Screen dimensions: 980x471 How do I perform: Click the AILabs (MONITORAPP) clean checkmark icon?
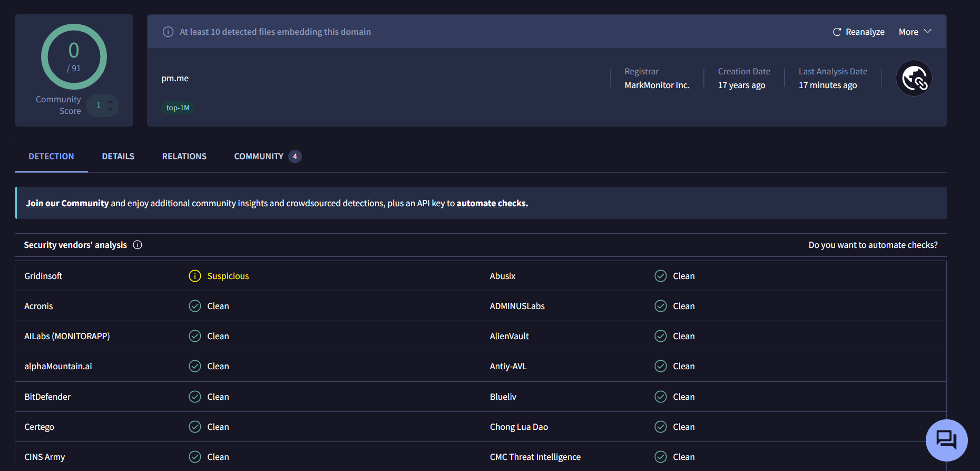(x=195, y=336)
